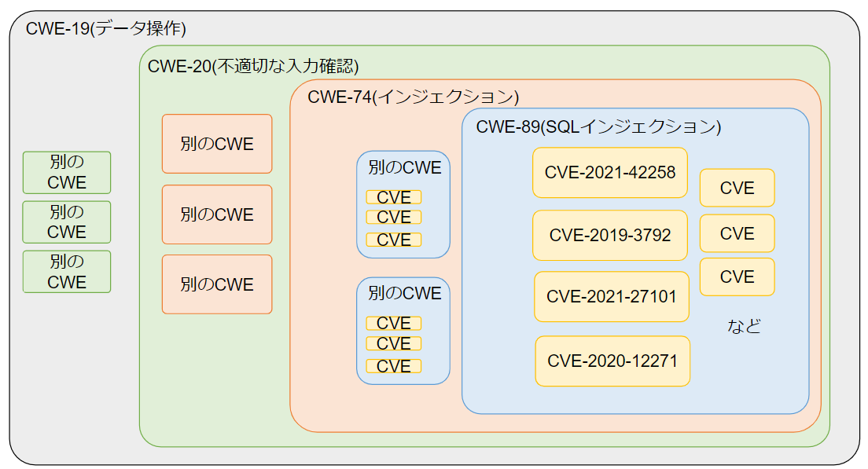Select the CVE-2019-3792 box

pyautogui.click(x=610, y=235)
